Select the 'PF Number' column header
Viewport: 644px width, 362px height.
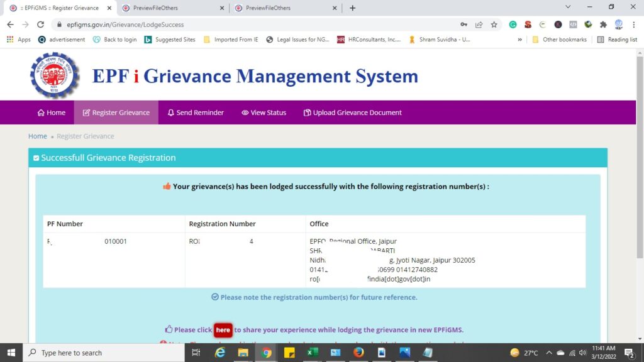(65, 224)
